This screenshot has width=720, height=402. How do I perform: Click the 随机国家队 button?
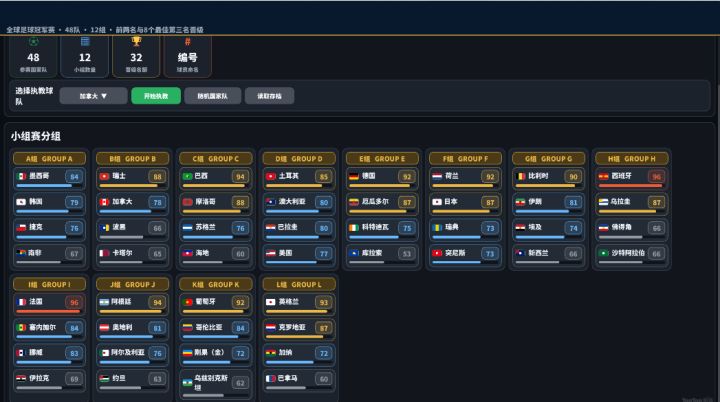(213, 96)
